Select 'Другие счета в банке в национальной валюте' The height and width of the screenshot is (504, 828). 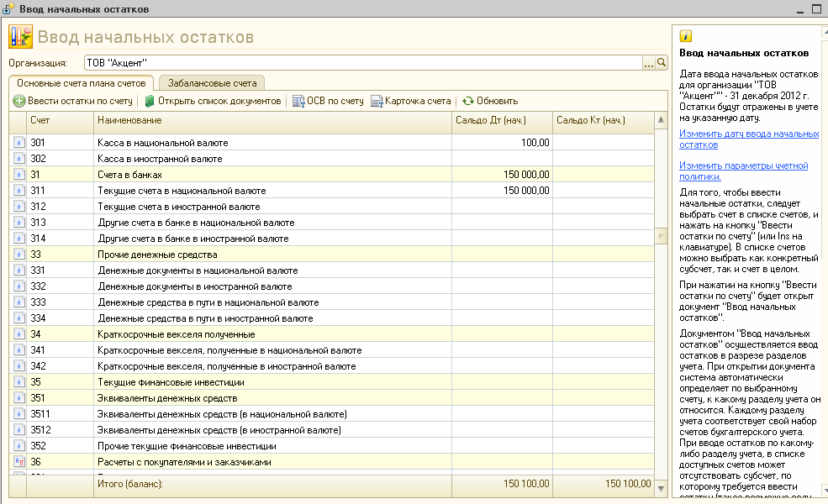pyautogui.click(x=332, y=223)
